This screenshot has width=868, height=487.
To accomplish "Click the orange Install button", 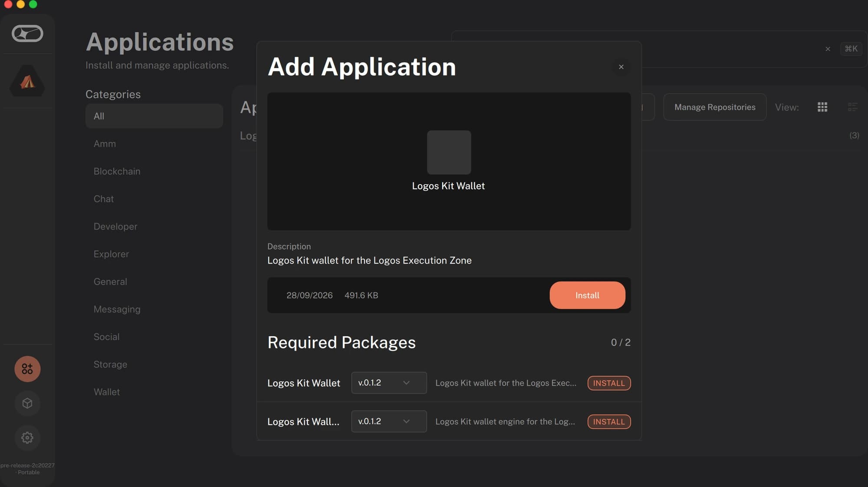I will (x=587, y=295).
